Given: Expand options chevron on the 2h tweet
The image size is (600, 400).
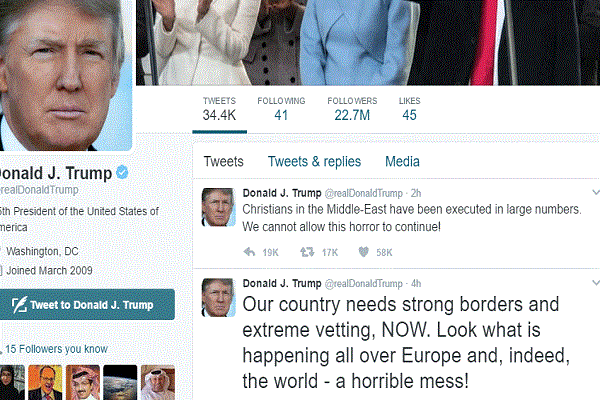Looking at the screenshot, I should tap(596, 192).
